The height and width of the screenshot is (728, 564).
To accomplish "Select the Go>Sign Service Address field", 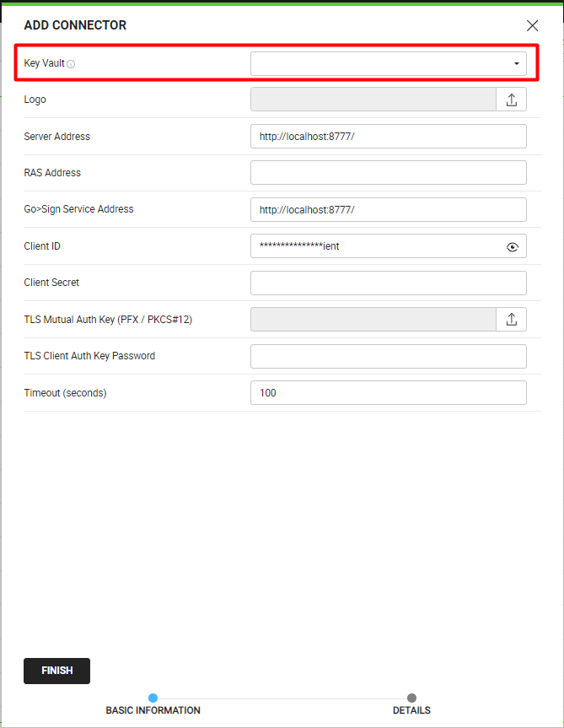I will tap(388, 209).
